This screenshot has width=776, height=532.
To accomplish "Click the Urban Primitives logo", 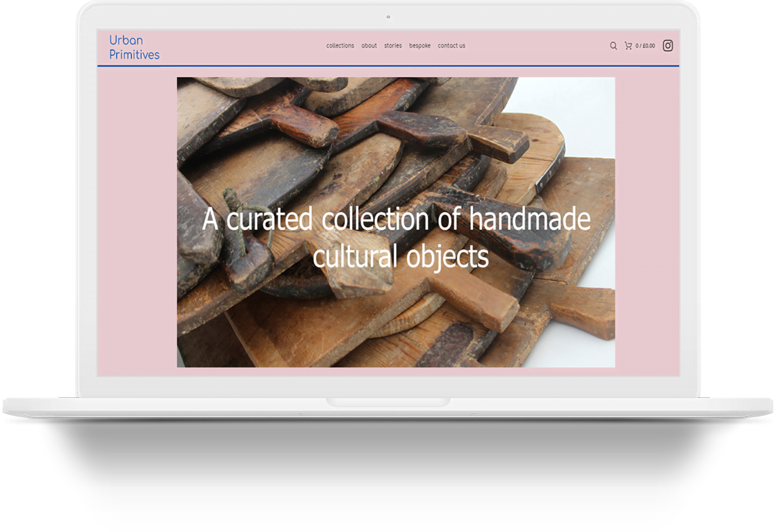I will (x=134, y=47).
